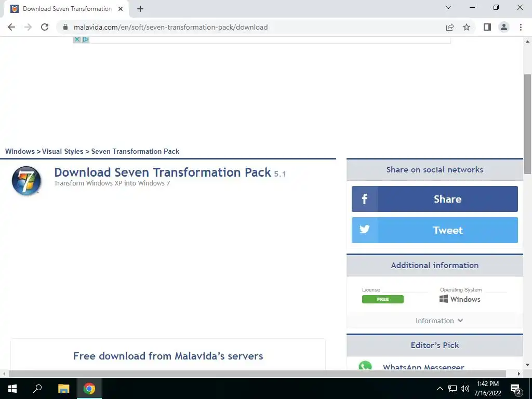Click the Additional information header

coord(435,265)
